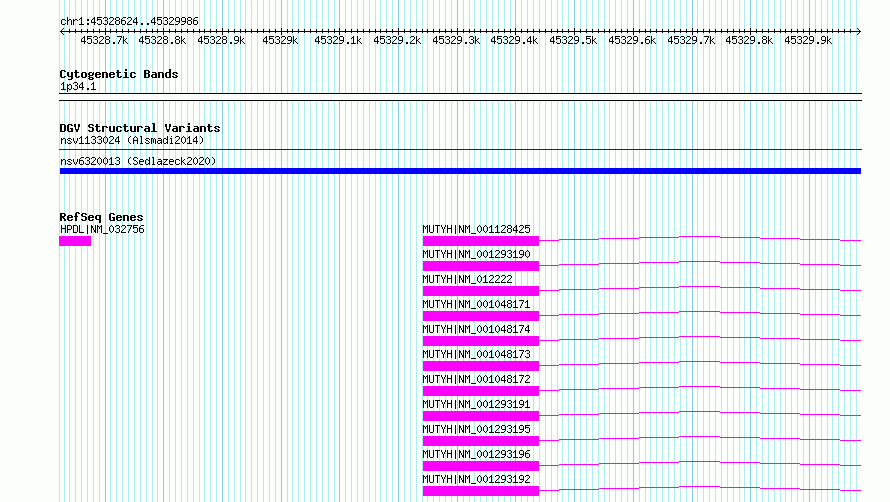Click the magenta exon bar of MUTYH|NM_001048173
The height and width of the screenshot is (502, 890).
[x=481, y=366]
